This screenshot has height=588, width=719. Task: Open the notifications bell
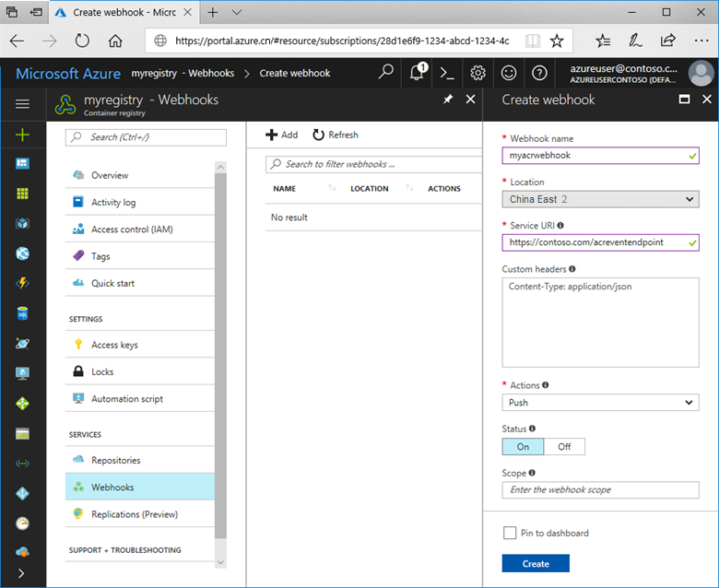pyautogui.click(x=417, y=73)
